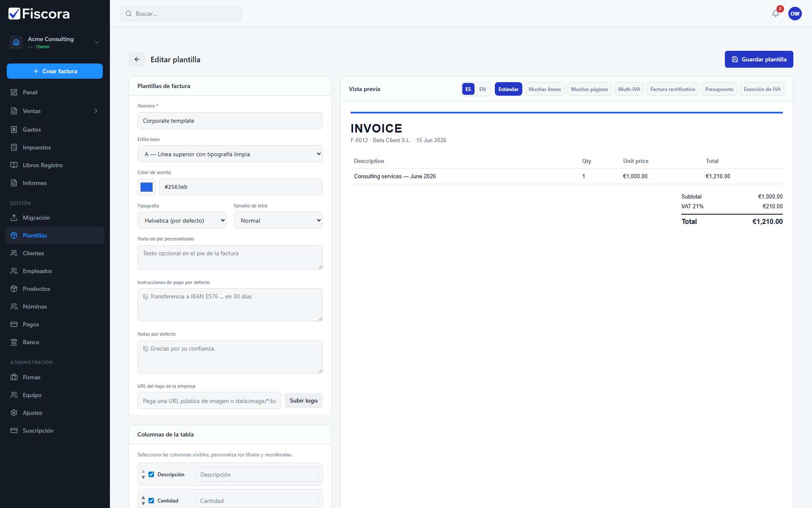
Task: Uncheck the Descripción column checkbox
Action: point(151,475)
